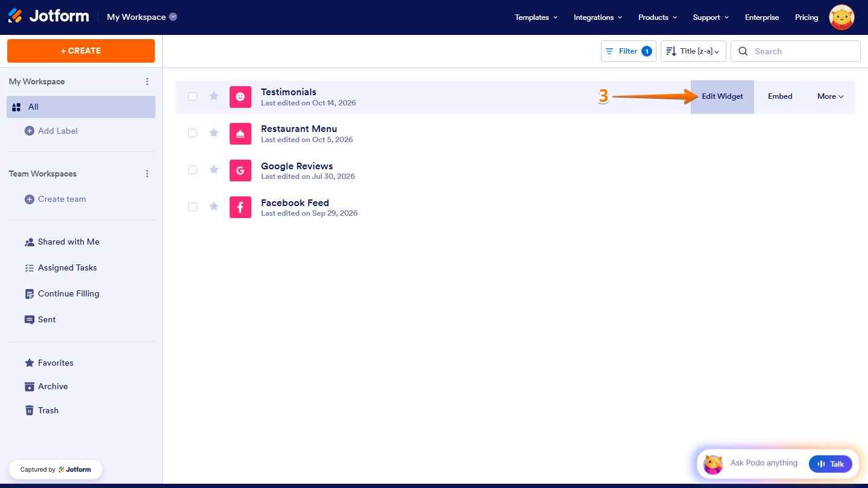Go to the Enterprise page
Viewport: 868px width, 488px height.
coord(762,17)
